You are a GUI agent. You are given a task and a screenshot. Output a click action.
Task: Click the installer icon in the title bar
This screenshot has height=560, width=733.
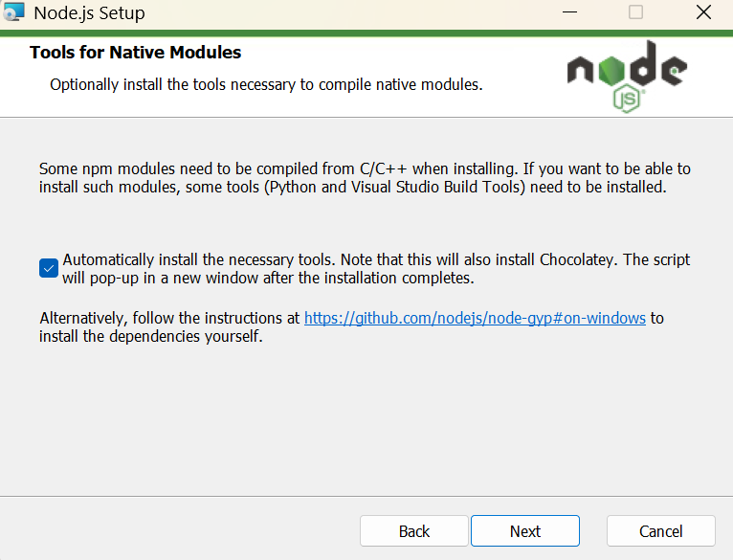click(13, 12)
